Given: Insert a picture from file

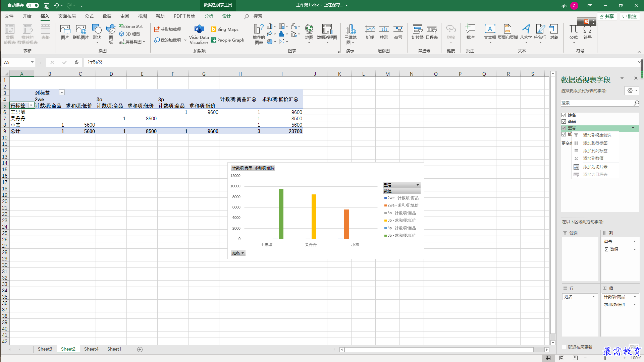Looking at the screenshot, I should (x=65, y=33).
